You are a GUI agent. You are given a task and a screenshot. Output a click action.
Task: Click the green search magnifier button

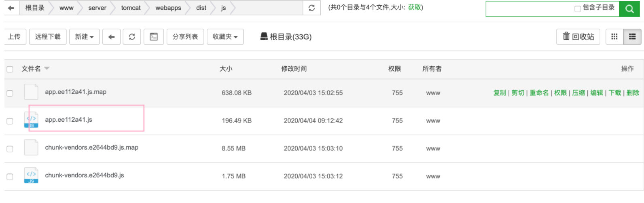629,8
